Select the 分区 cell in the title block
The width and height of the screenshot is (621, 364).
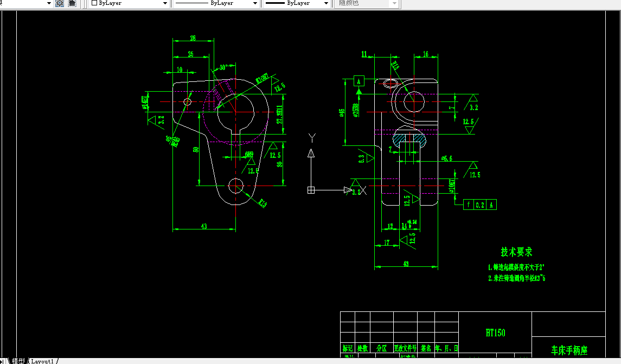tap(382, 348)
